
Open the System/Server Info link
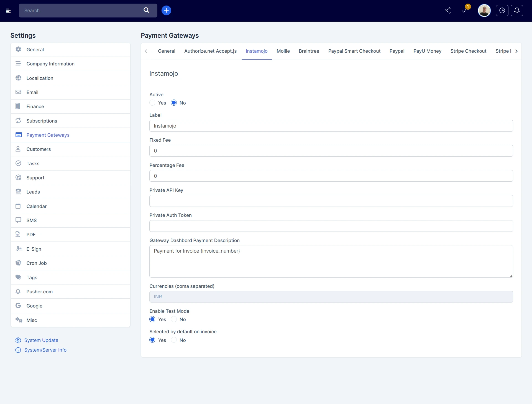45,350
